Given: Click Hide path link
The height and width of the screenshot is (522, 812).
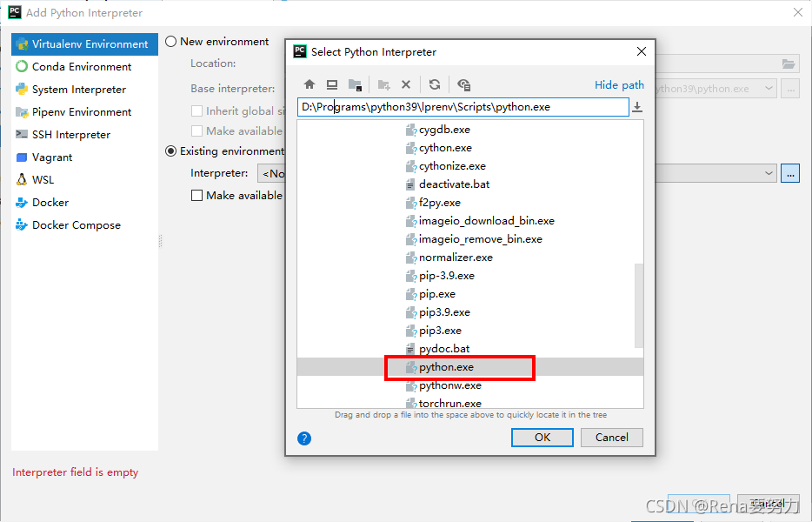Looking at the screenshot, I should [x=619, y=85].
